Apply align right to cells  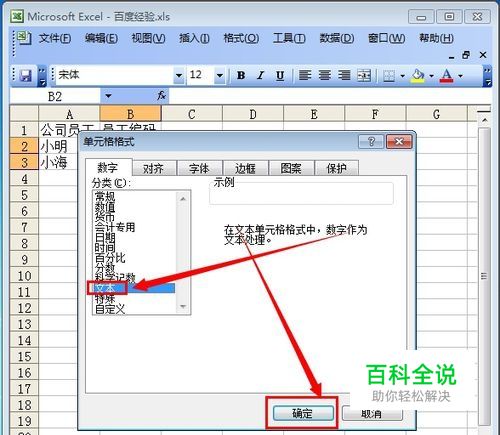click(344, 76)
